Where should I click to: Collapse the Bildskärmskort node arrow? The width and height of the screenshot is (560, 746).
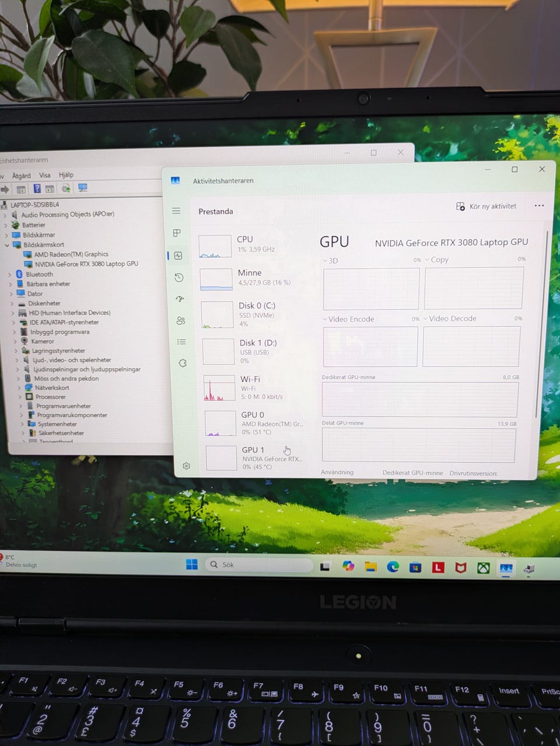click(x=7, y=245)
